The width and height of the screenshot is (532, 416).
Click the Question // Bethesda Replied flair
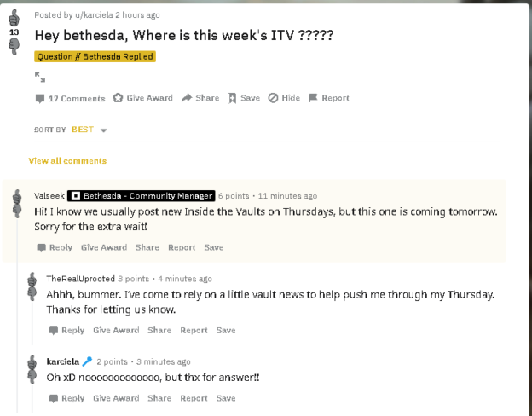click(95, 56)
